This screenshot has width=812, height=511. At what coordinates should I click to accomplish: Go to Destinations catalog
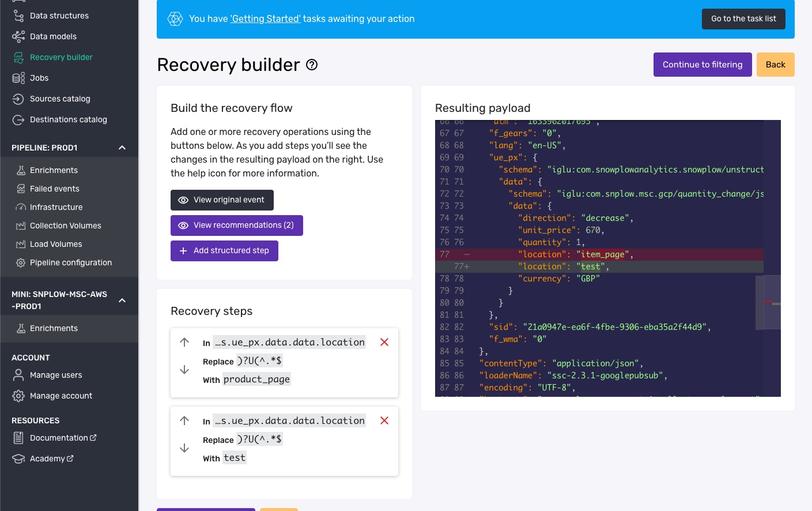[69, 119]
